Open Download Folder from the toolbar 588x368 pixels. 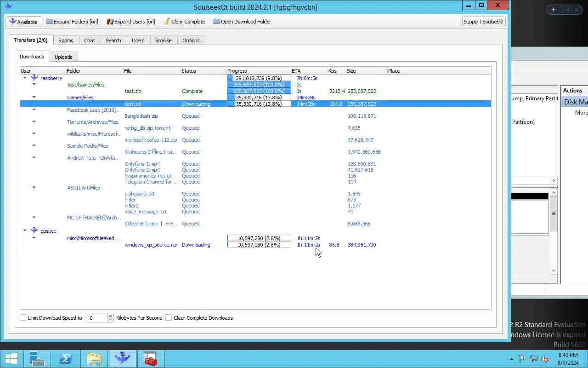coord(242,22)
